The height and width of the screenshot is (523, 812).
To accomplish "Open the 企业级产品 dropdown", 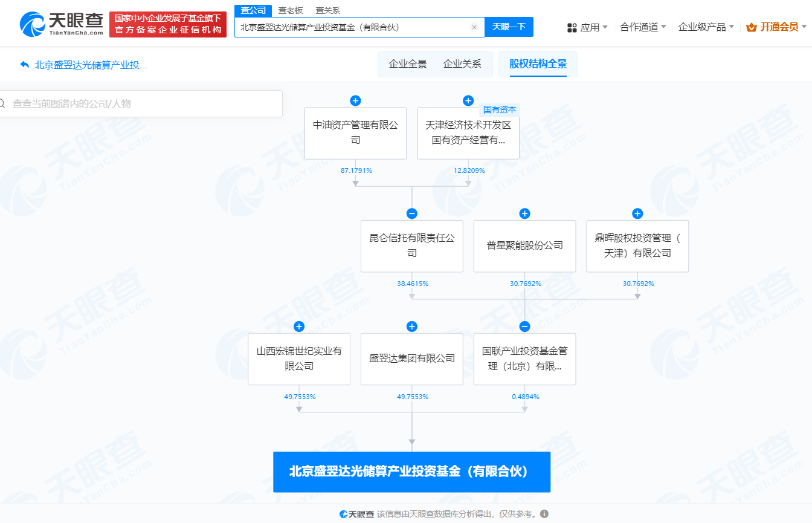I will pos(706,27).
